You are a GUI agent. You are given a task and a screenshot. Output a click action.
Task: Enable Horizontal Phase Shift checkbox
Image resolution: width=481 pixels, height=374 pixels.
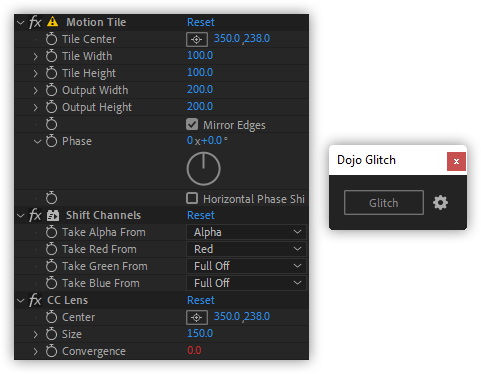[x=192, y=198]
